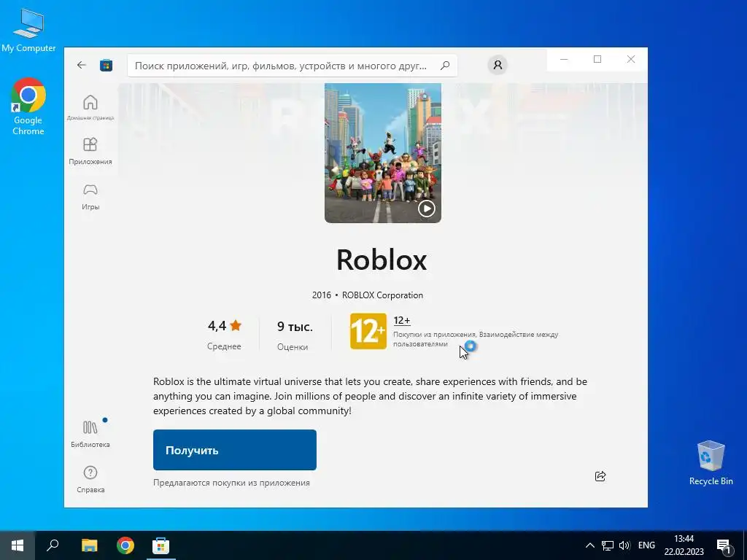Click the Получить button
Screen dimensions: 747x560
coord(235,450)
